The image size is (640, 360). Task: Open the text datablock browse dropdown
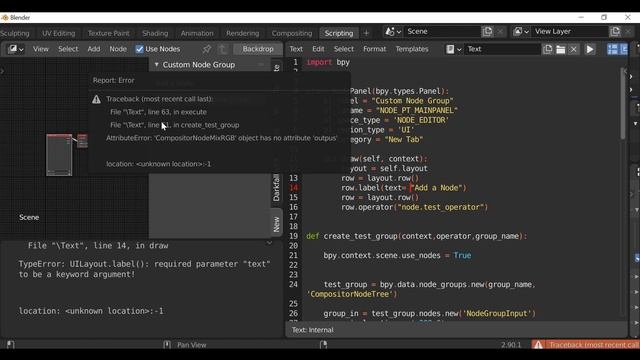pyautogui.click(x=453, y=49)
